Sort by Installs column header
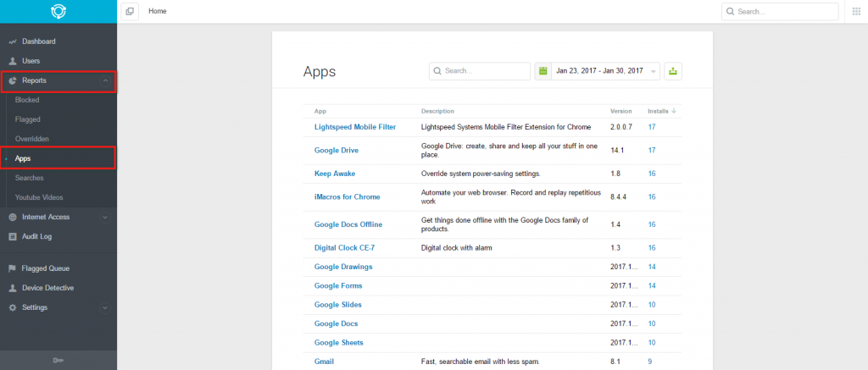Screen dimensions: 868x370 tap(658, 111)
